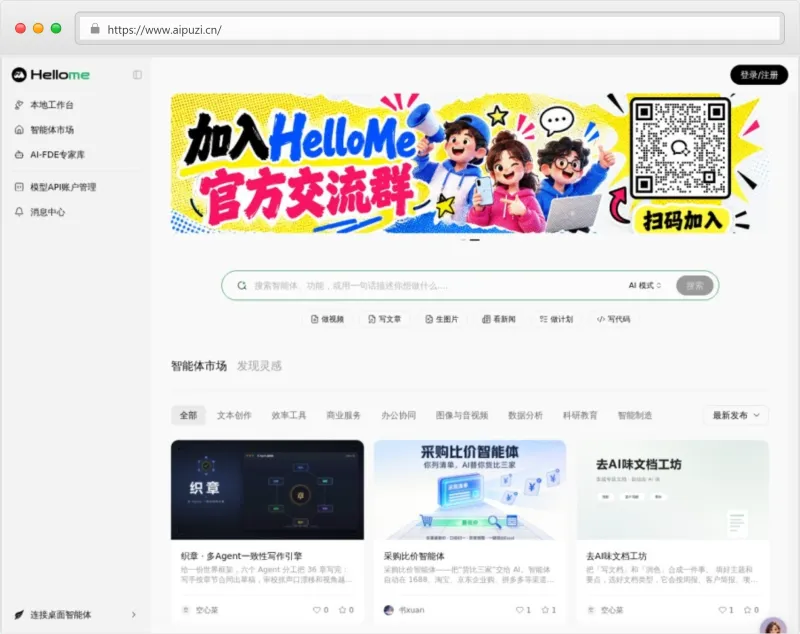This screenshot has width=800, height=634.
Task: Expand 连接桌面智能体 at the sidebar bottom
Action: pyautogui.click(x=76, y=615)
